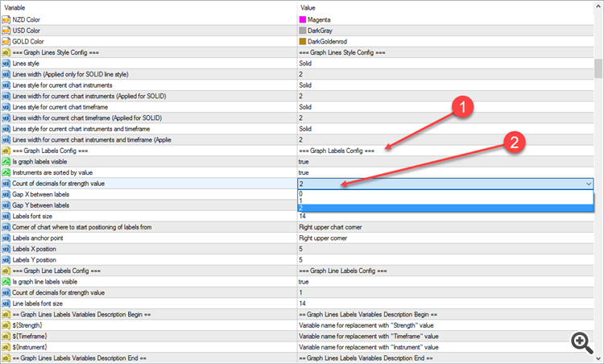The width and height of the screenshot is (604, 364).
Task: Click the NZD Color variable icon
Action: point(6,19)
